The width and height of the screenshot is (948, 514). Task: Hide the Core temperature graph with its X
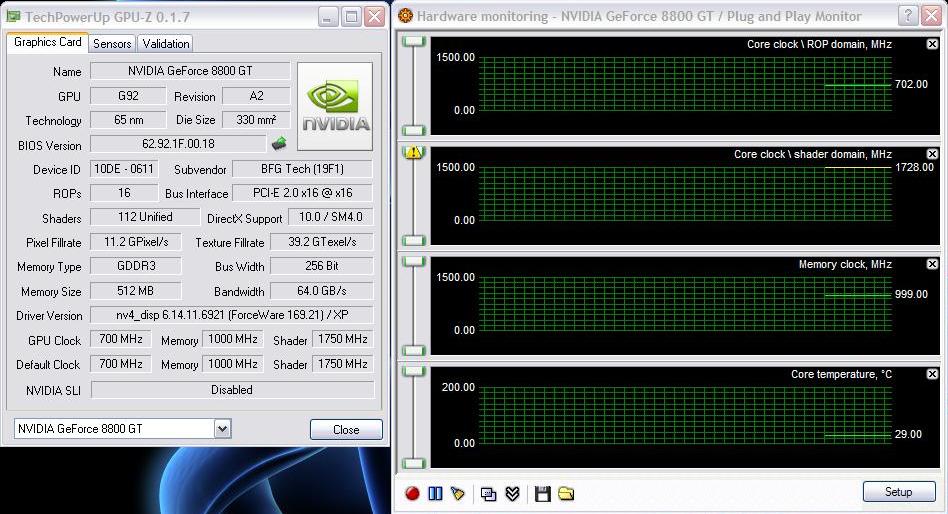point(932,374)
